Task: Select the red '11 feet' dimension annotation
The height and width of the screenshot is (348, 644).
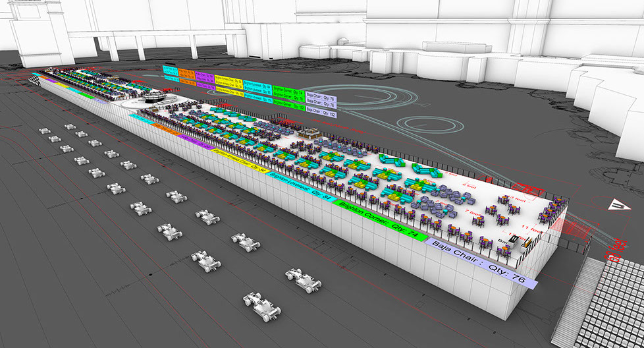Action: pos(528,228)
